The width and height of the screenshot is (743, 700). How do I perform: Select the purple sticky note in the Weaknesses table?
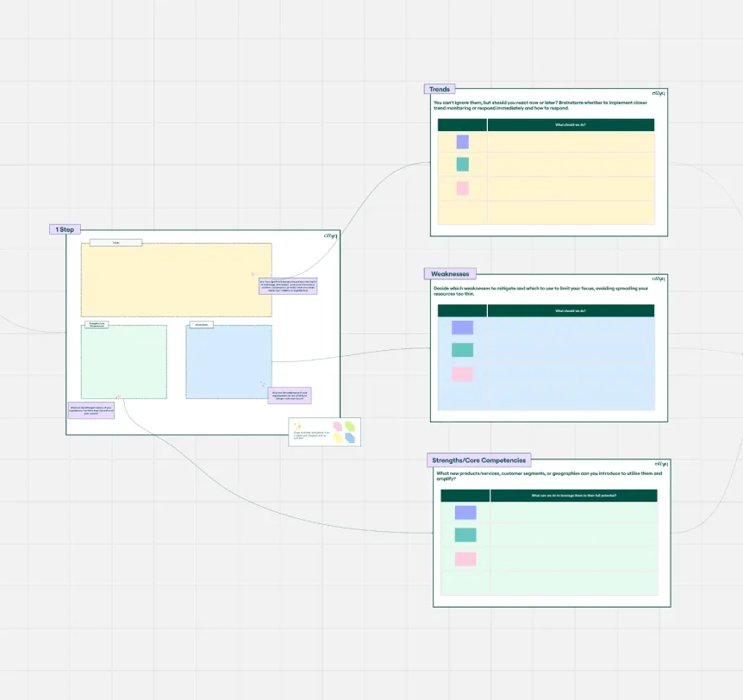(462, 328)
